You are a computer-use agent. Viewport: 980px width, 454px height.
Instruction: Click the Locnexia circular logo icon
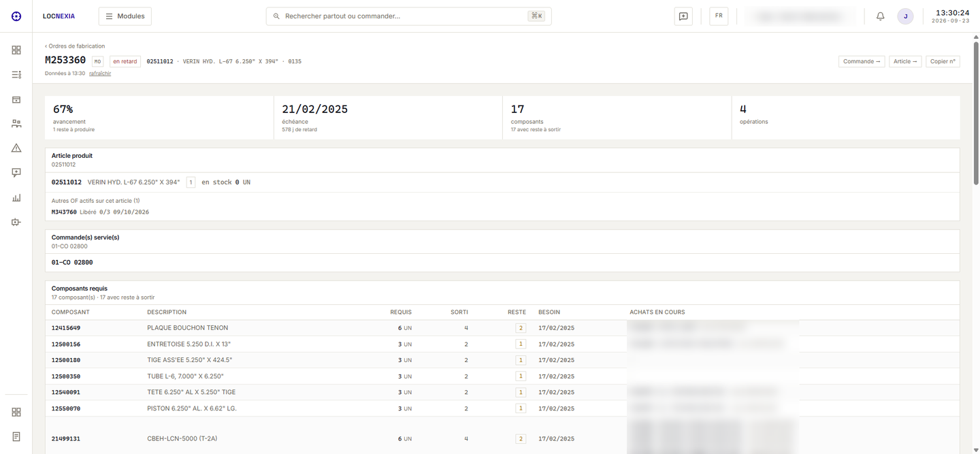[16, 16]
